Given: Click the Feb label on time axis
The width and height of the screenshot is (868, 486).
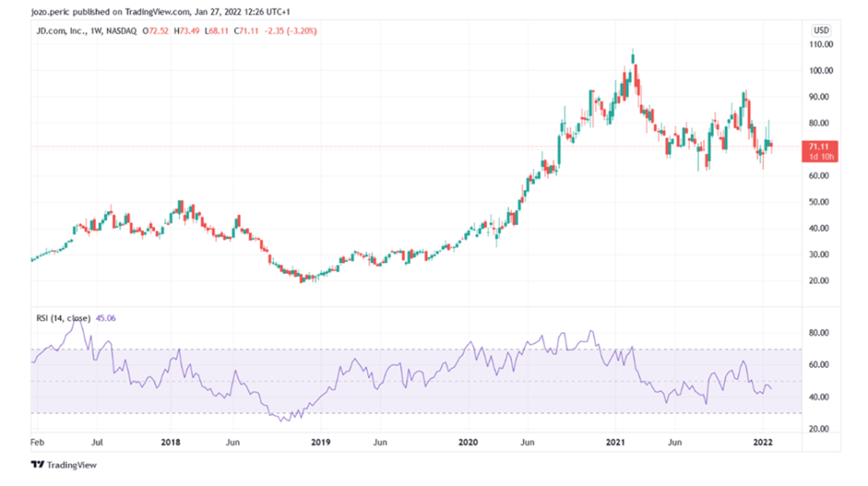Looking at the screenshot, I should (x=36, y=442).
